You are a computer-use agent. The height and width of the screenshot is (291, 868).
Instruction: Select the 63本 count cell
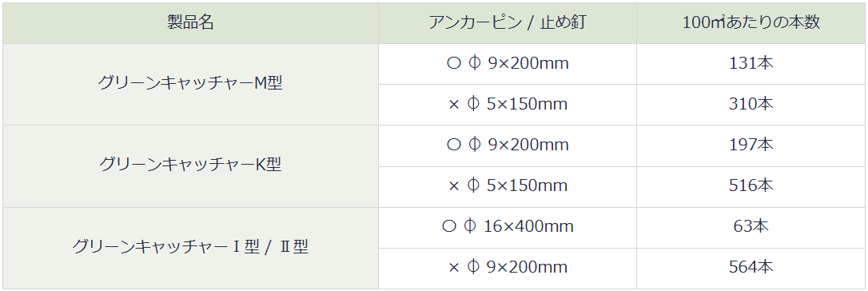751,227
